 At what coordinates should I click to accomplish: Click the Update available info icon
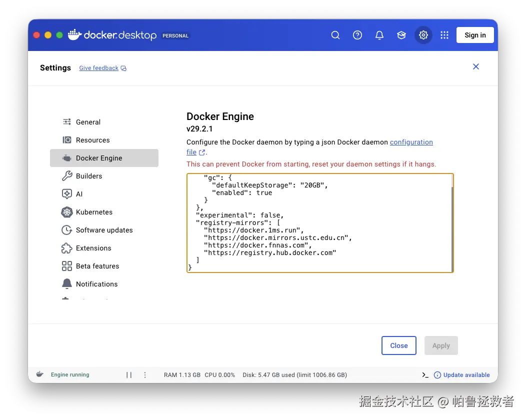point(437,375)
